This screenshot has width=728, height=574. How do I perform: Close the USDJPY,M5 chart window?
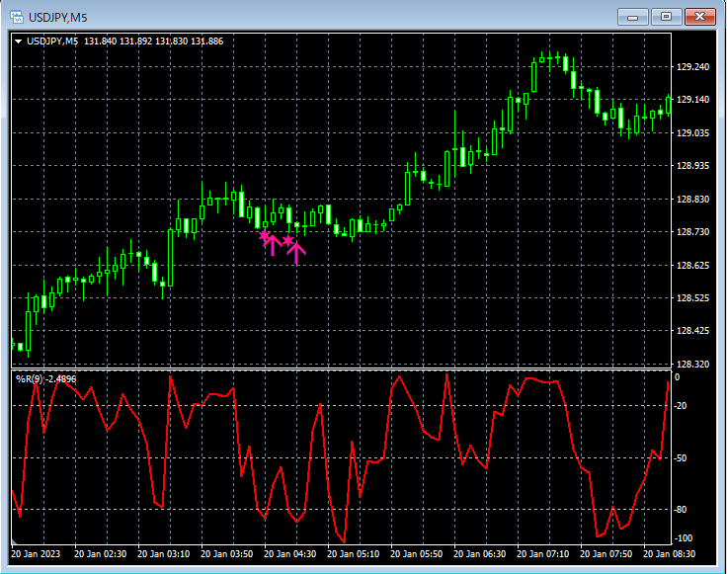[x=699, y=17]
